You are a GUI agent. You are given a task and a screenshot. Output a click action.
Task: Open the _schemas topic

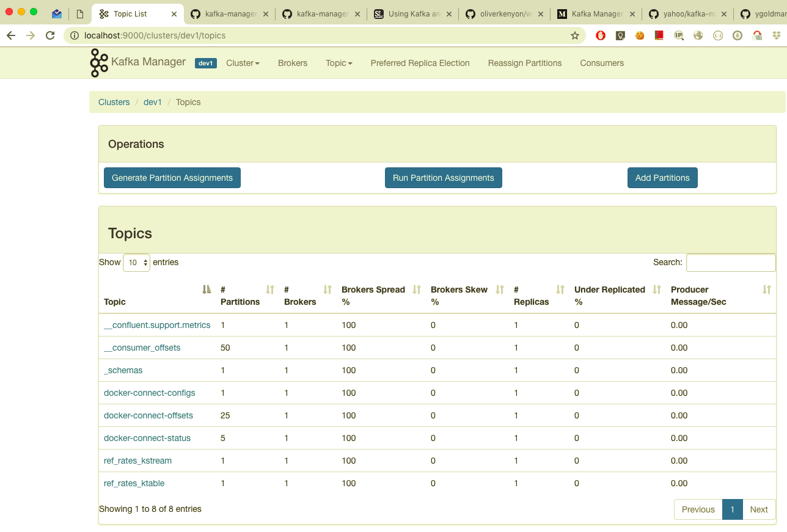tap(123, 370)
